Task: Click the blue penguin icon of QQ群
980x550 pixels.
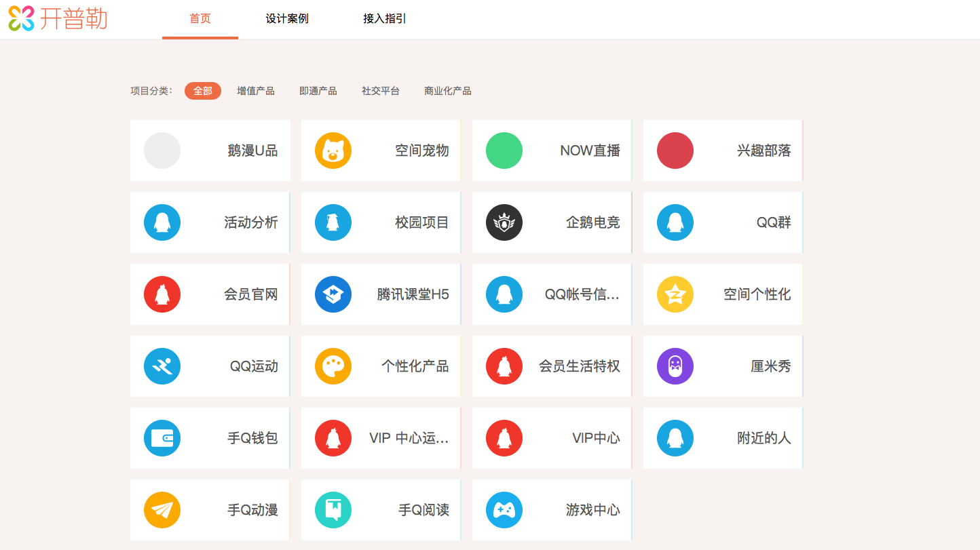Action: point(675,222)
